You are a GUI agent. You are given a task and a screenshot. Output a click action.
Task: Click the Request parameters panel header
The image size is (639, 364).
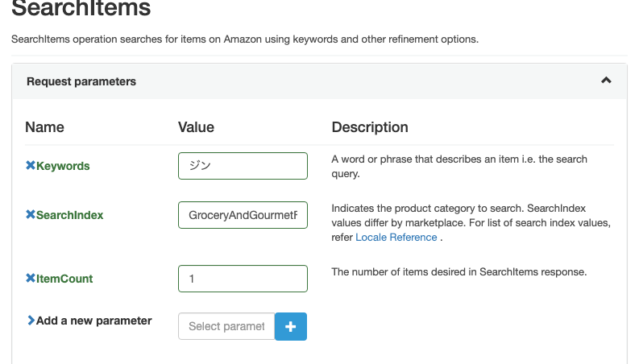point(81,81)
